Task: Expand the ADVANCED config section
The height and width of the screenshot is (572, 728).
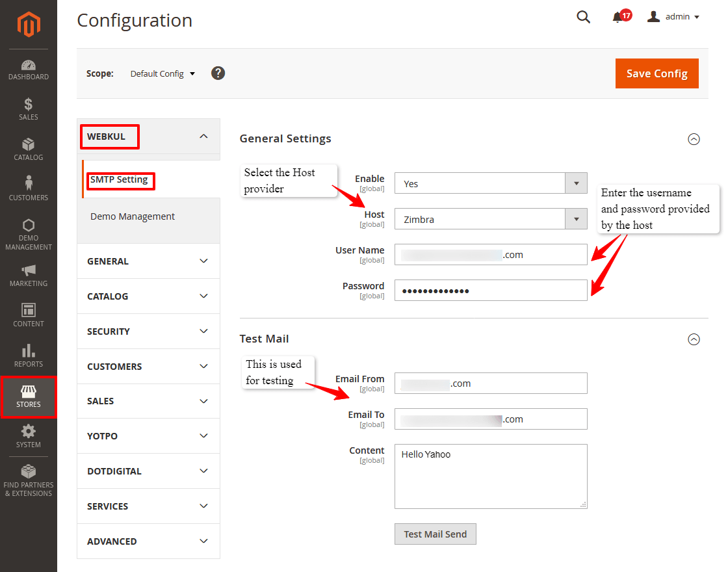Action: [148, 541]
